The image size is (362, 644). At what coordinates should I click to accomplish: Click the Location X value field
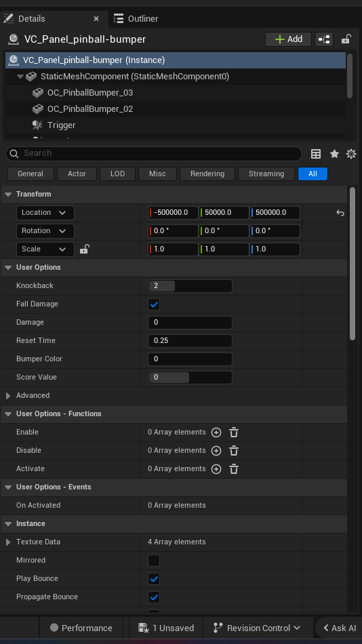pos(173,213)
